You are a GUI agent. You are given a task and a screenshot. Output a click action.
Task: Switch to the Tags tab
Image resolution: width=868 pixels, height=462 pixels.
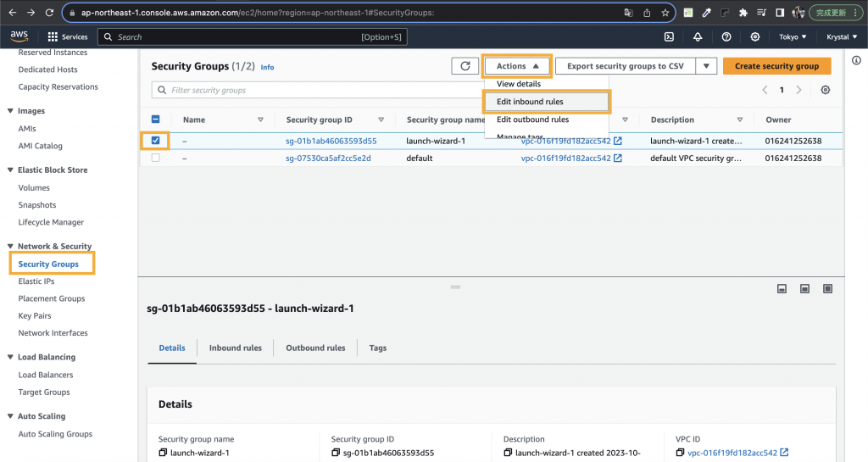(x=378, y=348)
